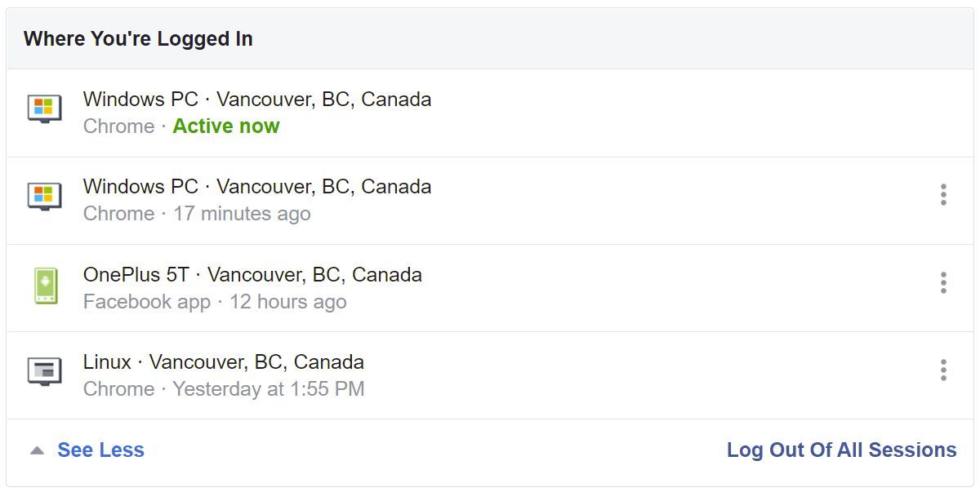Click the Windows PC icon for the active session
The width and height of the screenshot is (980, 492).
coord(44,109)
